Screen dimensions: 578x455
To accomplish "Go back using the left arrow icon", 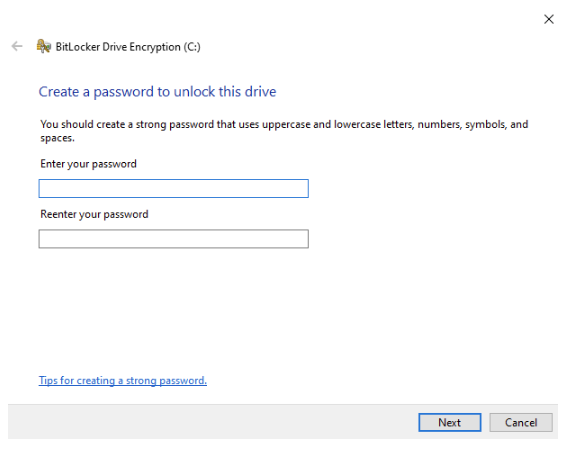I will pyautogui.click(x=17, y=46).
